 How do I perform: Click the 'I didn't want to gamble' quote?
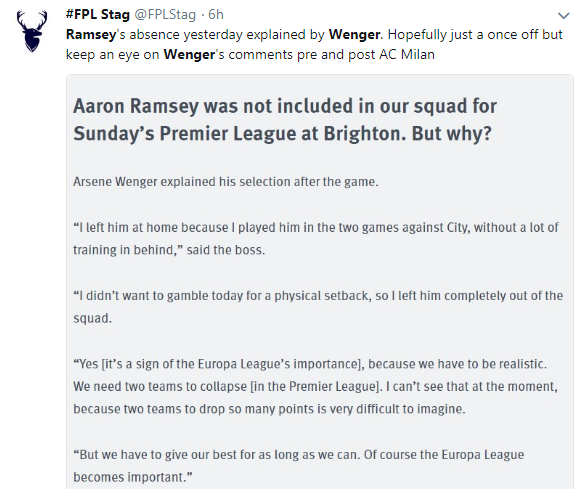click(x=318, y=296)
